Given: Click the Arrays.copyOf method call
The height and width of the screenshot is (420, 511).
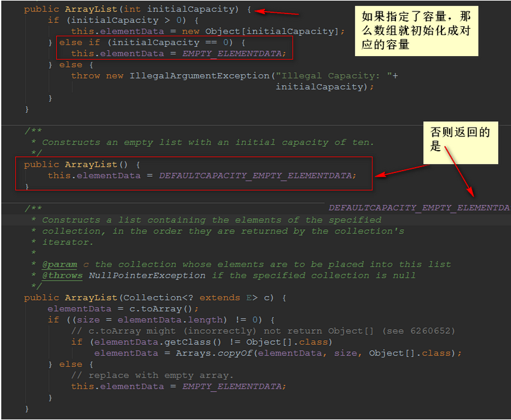Looking at the screenshot, I should pyautogui.click(x=214, y=353).
